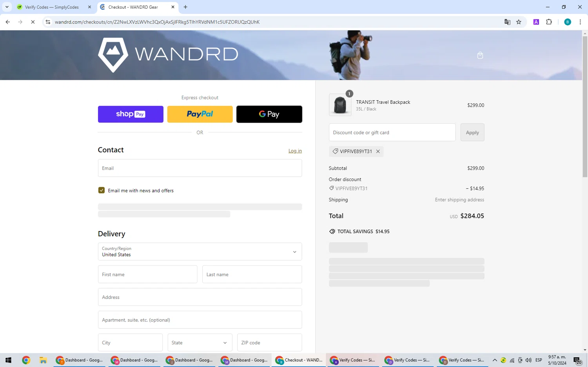The image size is (588, 367).
Task: Pay with Shop Pay button
Action: [x=131, y=114]
